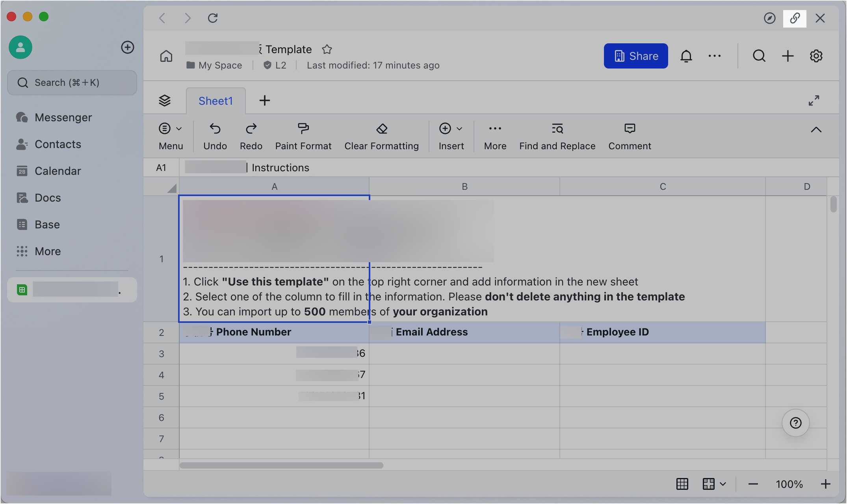The image size is (847, 504).
Task: Click zoom out minus button
Action: tap(753, 484)
